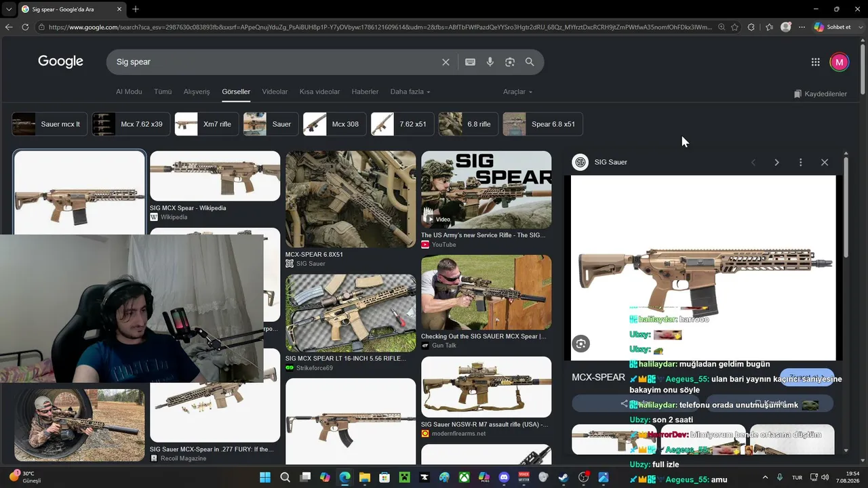
Task: Open the browser favorites list
Action: [x=769, y=27]
